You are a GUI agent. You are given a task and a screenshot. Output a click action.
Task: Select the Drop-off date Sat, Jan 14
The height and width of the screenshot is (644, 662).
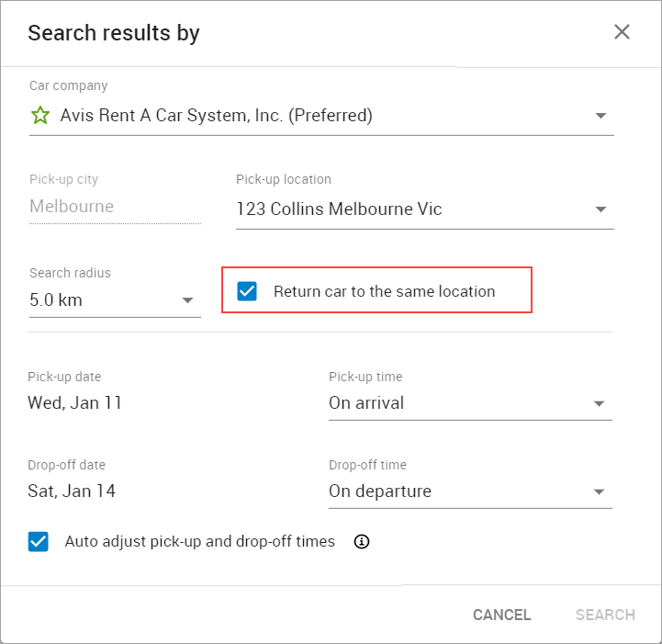[72, 491]
